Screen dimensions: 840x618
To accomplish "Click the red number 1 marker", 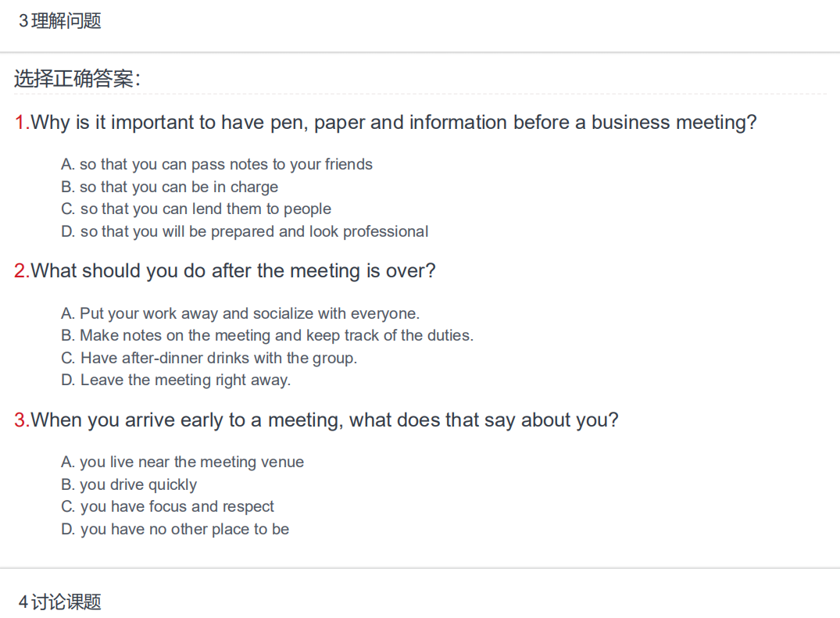I will pyautogui.click(x=21, y=123).
